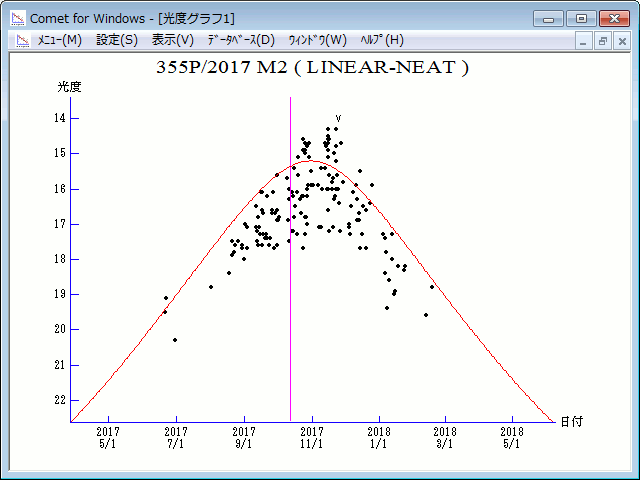Viewport: 640px width, 480px height.
Task: Expand the データベース(D) database menu
Action: 240,40
